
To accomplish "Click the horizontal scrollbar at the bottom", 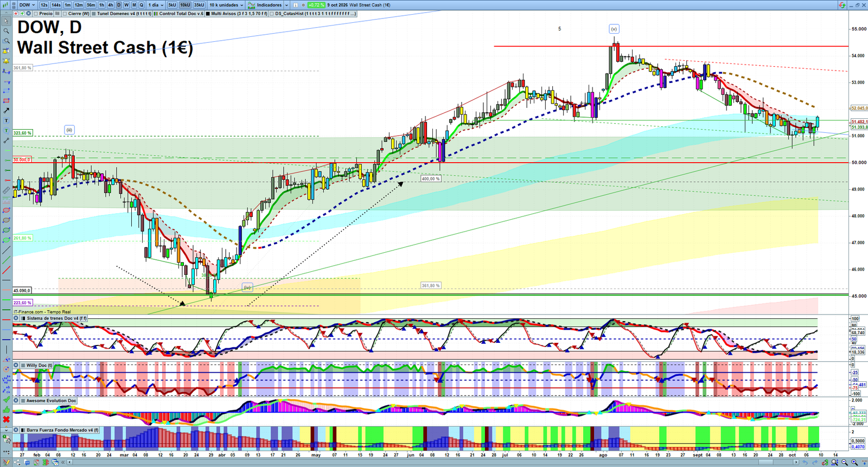I will click(x=432, y=462).
